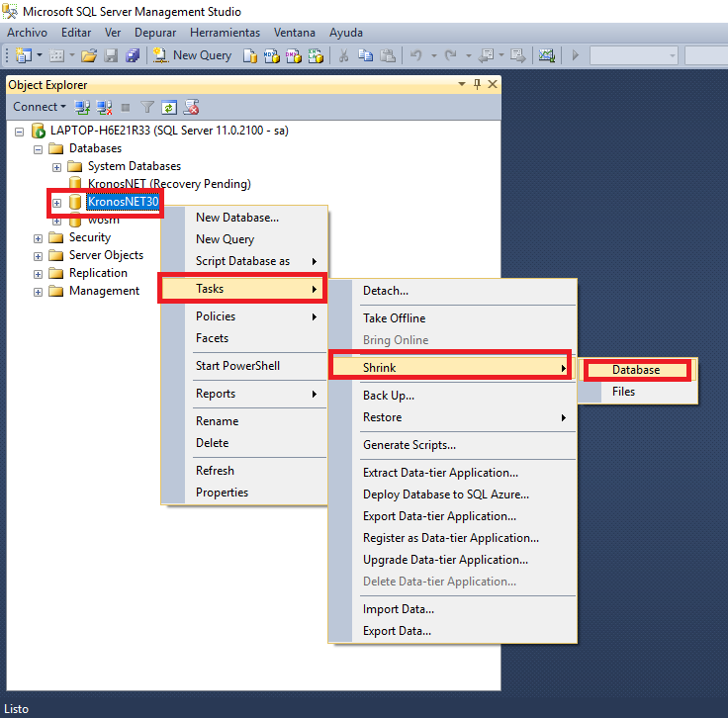Open the Object Explorer window position dropdown
The width and height of the screenshot is (728, 718).
click(462, 84)
